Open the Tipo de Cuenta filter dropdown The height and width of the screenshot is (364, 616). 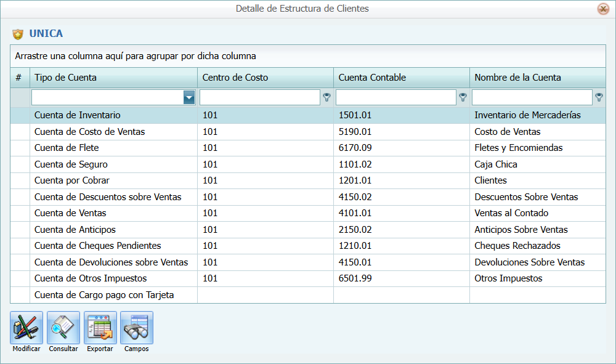188,97
